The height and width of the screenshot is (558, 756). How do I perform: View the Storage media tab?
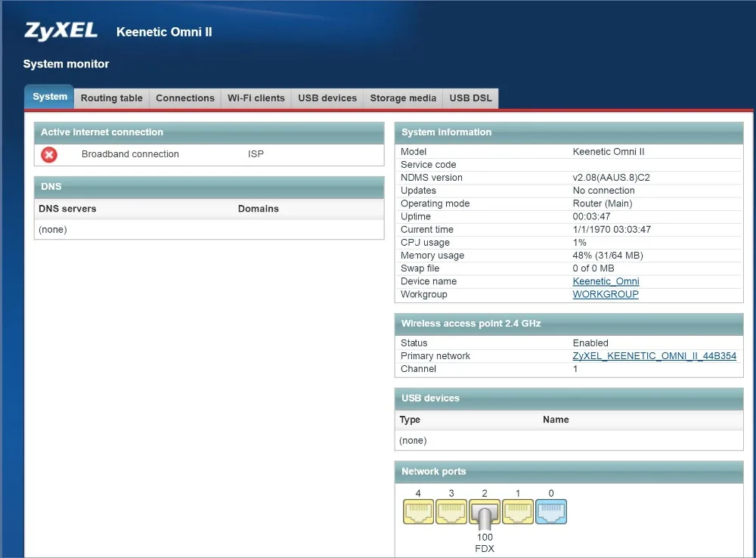pos(403,98)
